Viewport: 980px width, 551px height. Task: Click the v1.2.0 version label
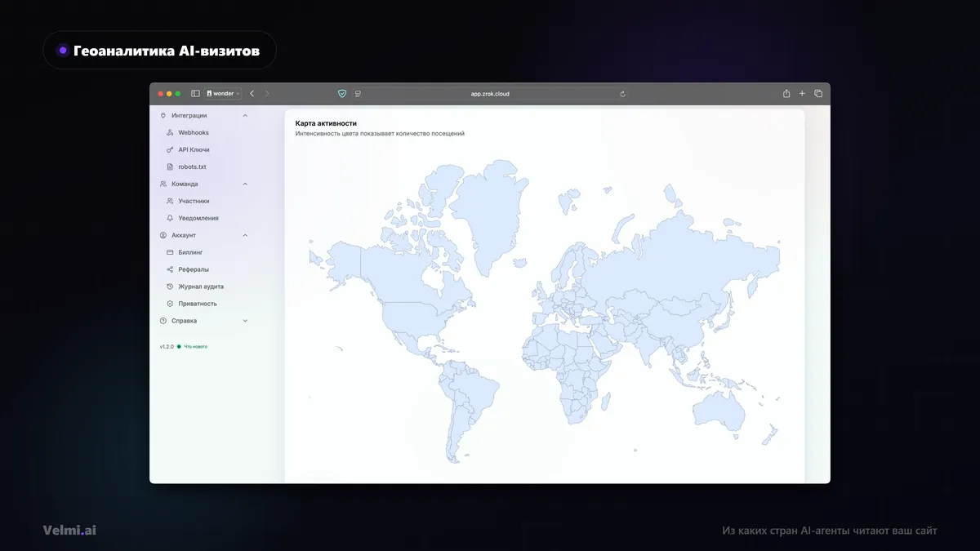point(167,346)
